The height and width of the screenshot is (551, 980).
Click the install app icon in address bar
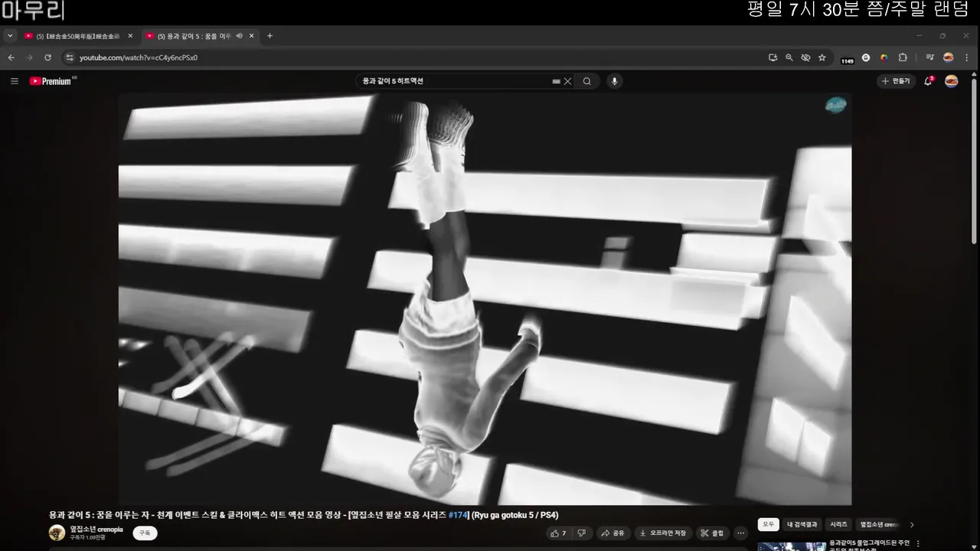click(773, 57)
